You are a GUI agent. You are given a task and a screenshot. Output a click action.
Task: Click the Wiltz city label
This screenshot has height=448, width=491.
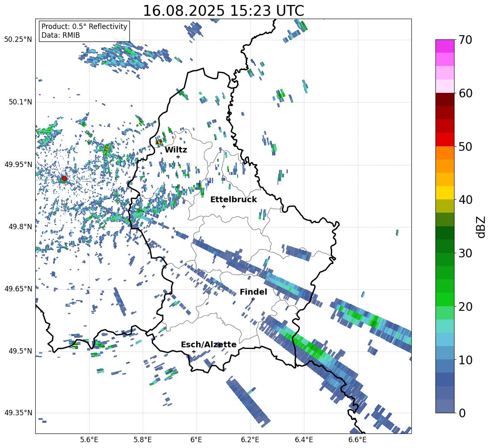click(176, 150)
